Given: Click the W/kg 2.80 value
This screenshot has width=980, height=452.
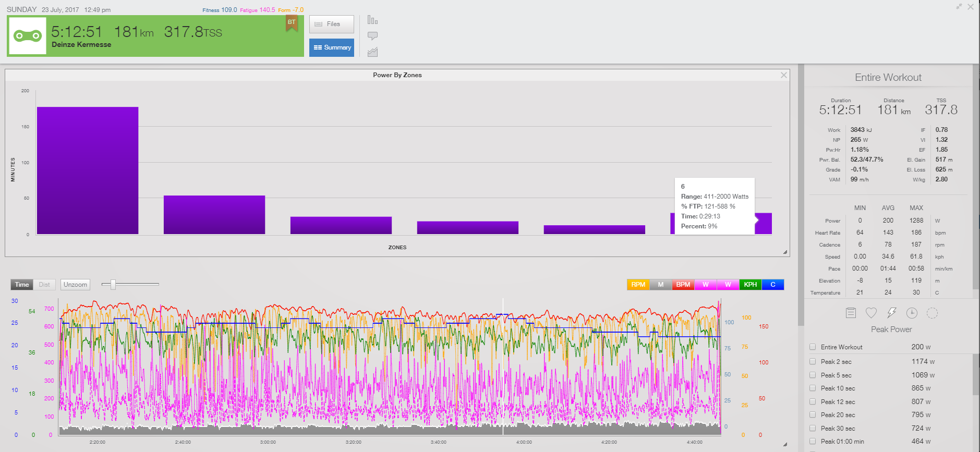Looking at the screenshot, I should (x=941, y=179).
